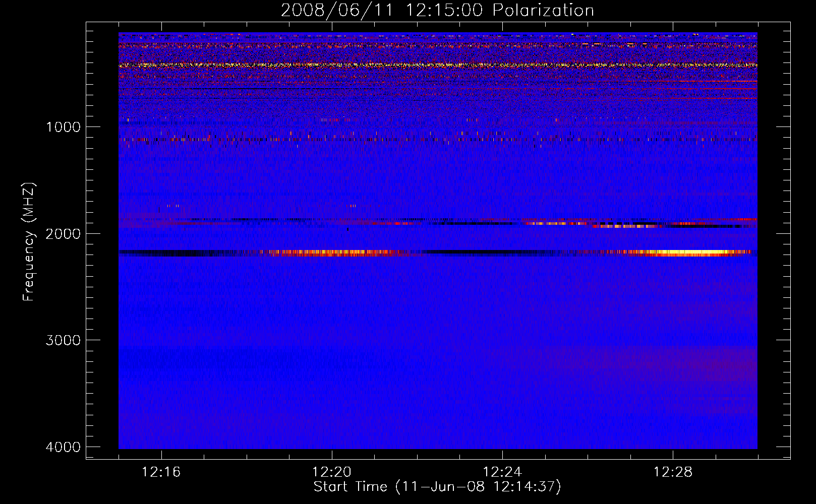This screenshot has height=504, width=816.
Task: Click the 4000 frequency tick label
Action: pos(63,447)
